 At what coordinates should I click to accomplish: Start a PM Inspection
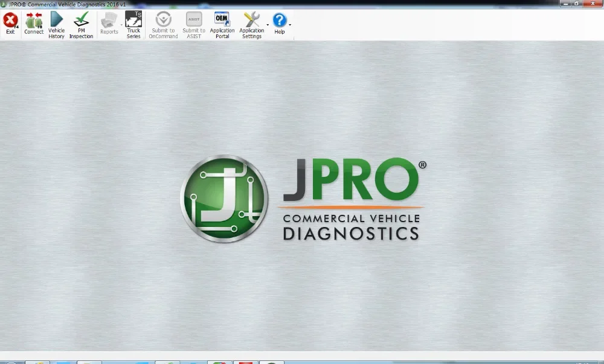(82, 25)
